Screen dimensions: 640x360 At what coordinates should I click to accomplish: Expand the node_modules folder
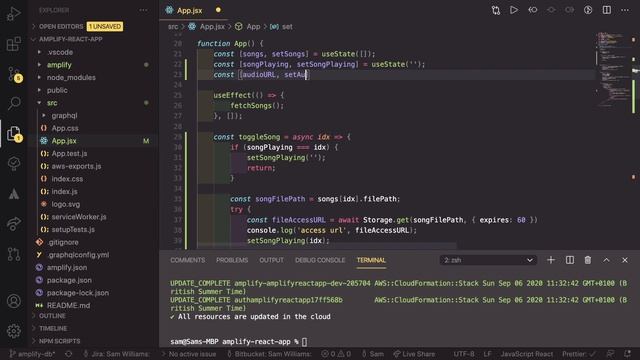[x=71, y=78]
